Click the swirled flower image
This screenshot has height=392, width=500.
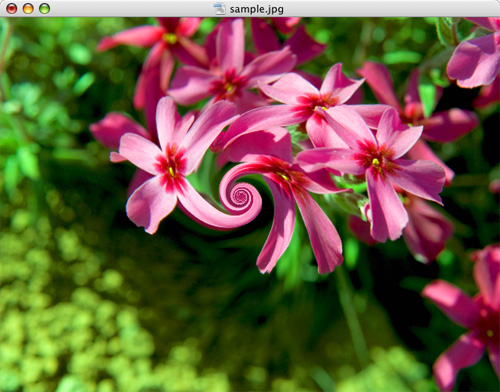250,205
